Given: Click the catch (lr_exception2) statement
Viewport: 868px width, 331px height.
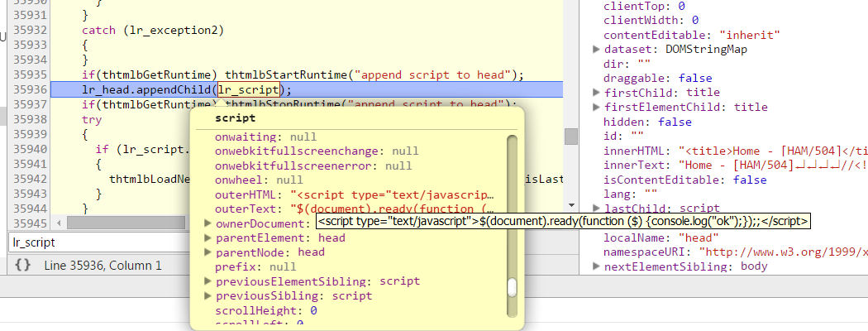Looking at the screenshot, I should (153, 31).
